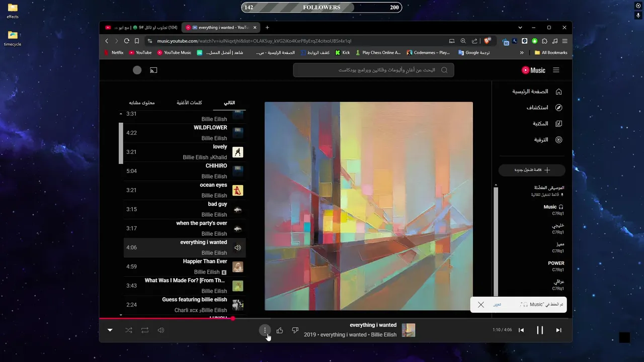Click the queue list scrollbar

121,143
